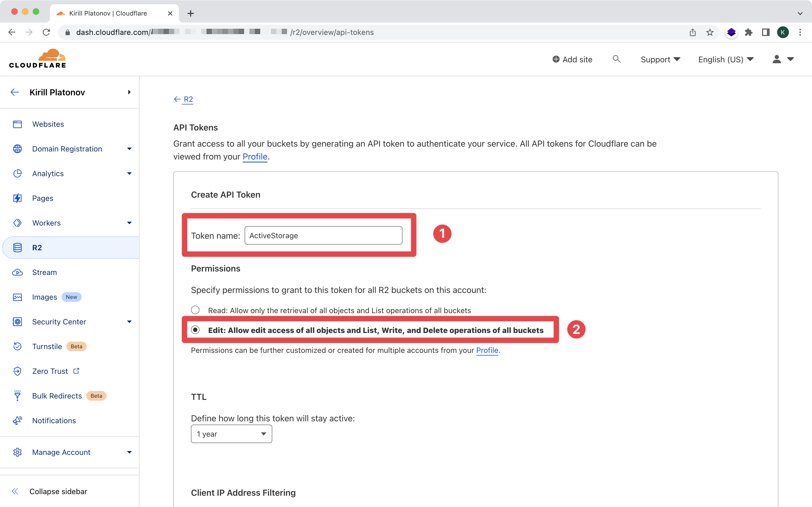Open Turnstile in the sidebar
The height and width of the screenshot is (507, 812).
click(x=47, y=346)
